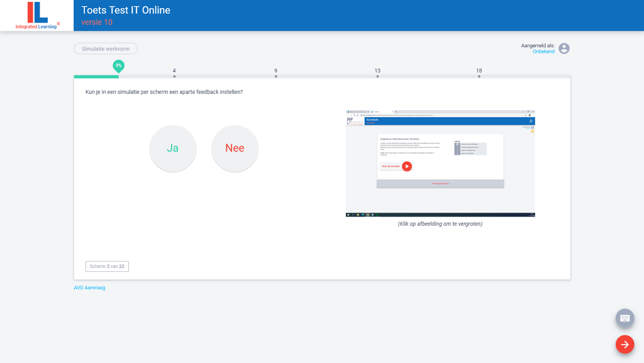Image resolution: width=644 pixels, height=363 pixels.
Task: Answer the question with Ja
Action: [x=173, y=148]
